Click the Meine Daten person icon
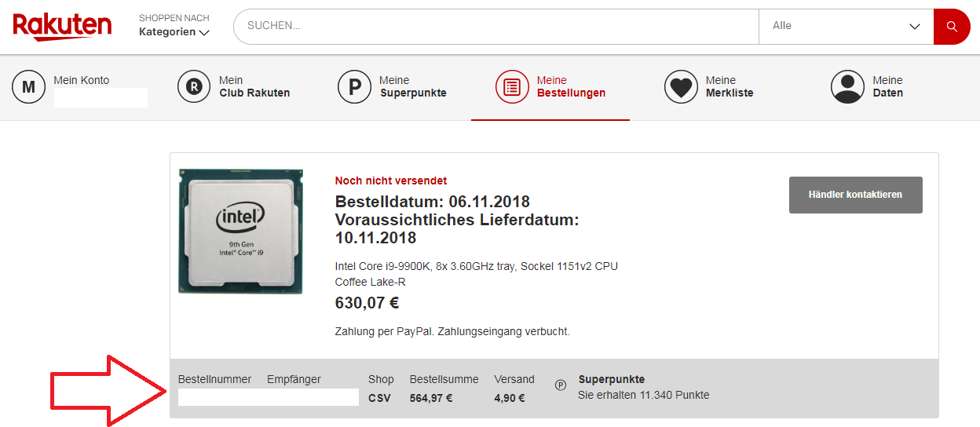 (847, 86)
